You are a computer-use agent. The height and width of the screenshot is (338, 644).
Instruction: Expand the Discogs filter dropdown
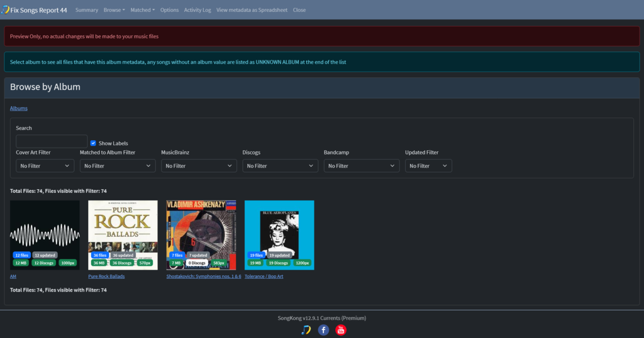(x=280, y=166)
